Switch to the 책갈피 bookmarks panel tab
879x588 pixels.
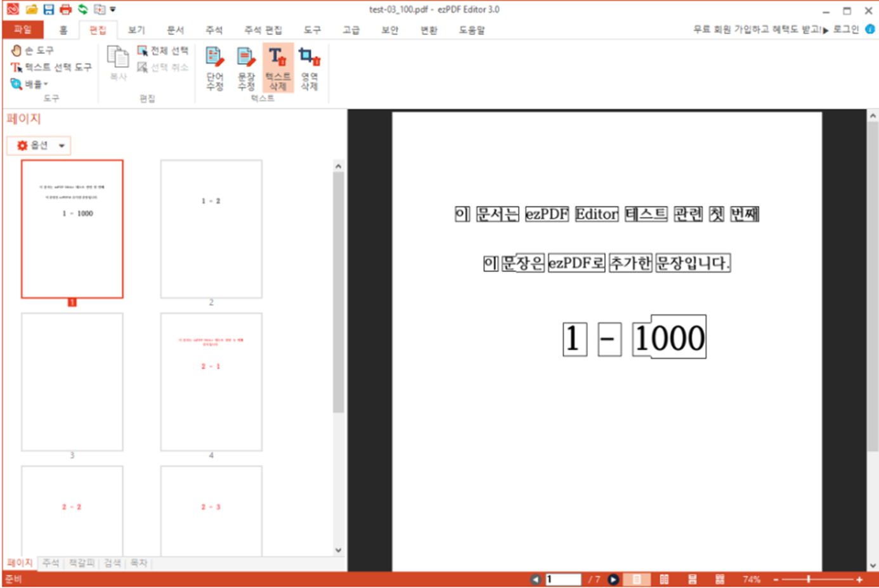pyautogui.click(x=81, y=563)
